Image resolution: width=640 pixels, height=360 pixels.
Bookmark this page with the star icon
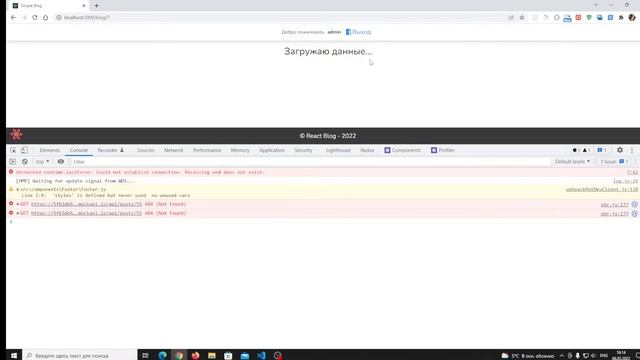point(522,18)
